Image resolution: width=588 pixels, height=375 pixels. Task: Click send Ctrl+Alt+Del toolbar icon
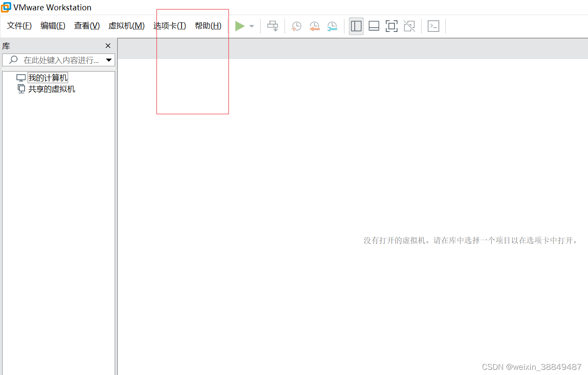click(272, 26)
